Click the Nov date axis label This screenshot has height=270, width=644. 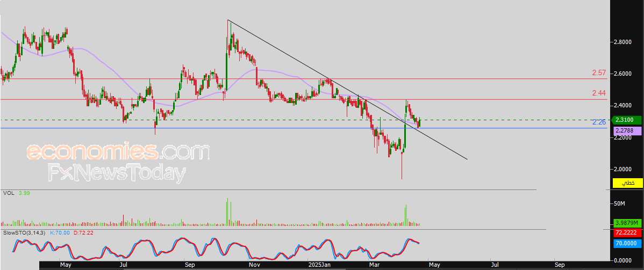[x=255, y=265]
